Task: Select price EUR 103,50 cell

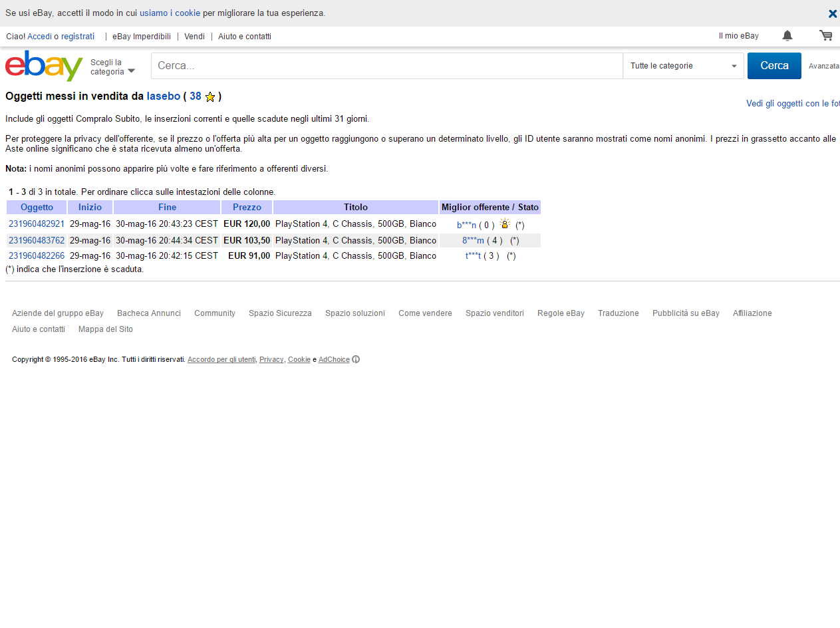Action: (247, 241)
